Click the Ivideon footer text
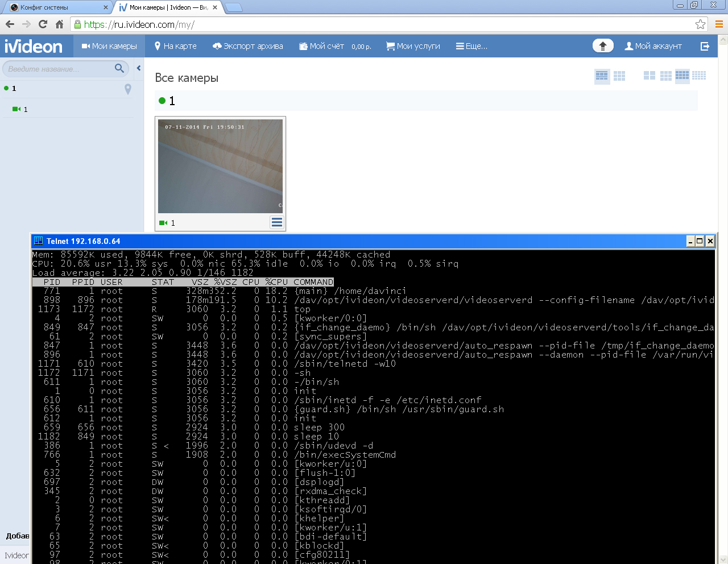This screenshot has width=728, height=564. (x=16, y=555)
